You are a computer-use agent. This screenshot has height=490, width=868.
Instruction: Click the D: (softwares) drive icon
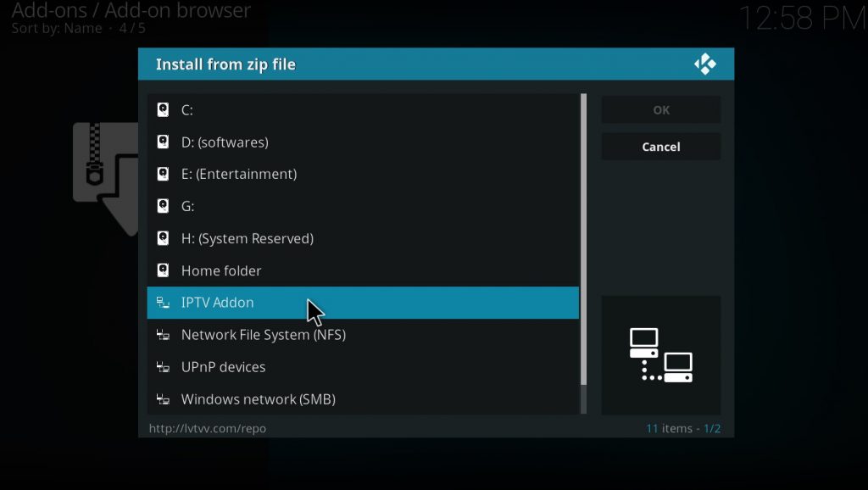163,142
